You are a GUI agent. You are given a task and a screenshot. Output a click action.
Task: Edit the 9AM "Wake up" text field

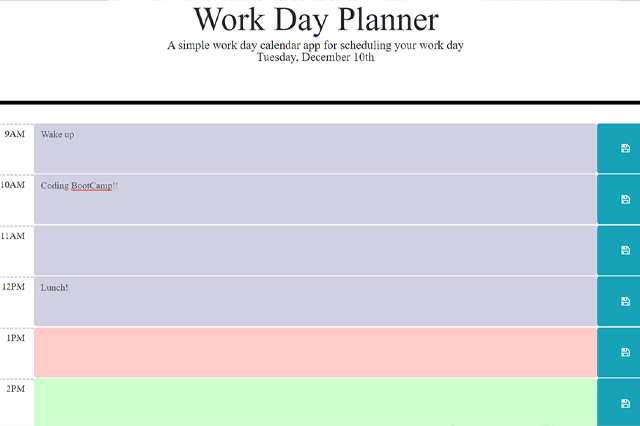click(x=315, y=148)
